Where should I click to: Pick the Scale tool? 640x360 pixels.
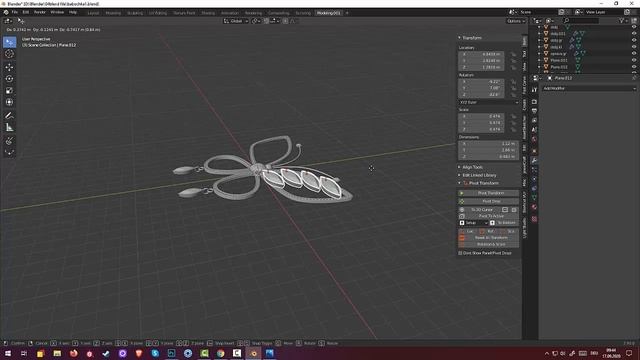coord(9,91)
